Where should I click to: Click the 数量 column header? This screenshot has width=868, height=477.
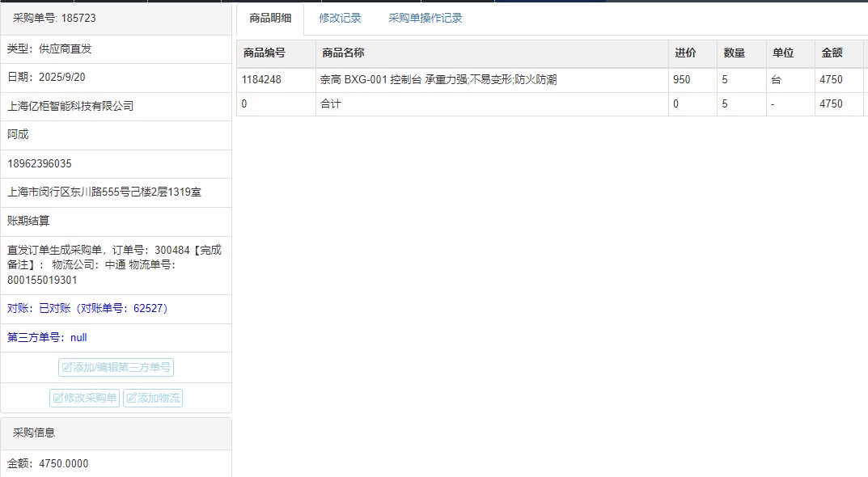pyautogui.click(x=735, y=53)
